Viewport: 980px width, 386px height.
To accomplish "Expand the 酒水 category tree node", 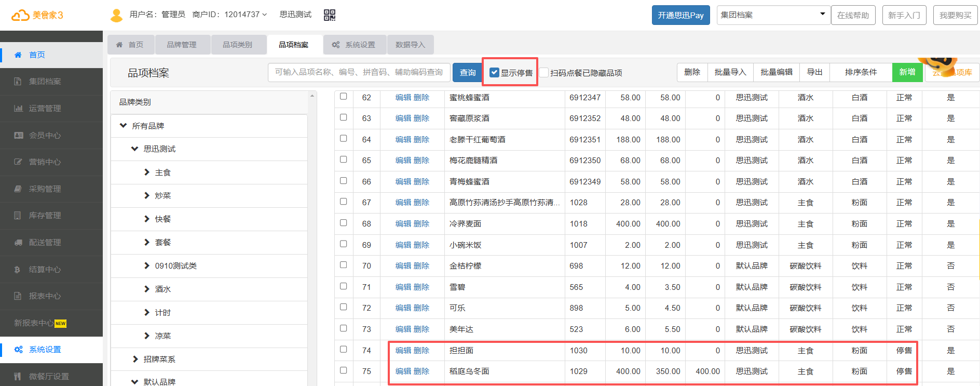I will click(x=147, y=289).
